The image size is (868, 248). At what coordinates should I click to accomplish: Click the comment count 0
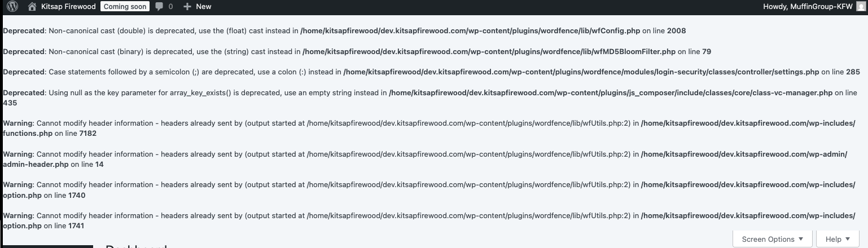coord(171,7)
